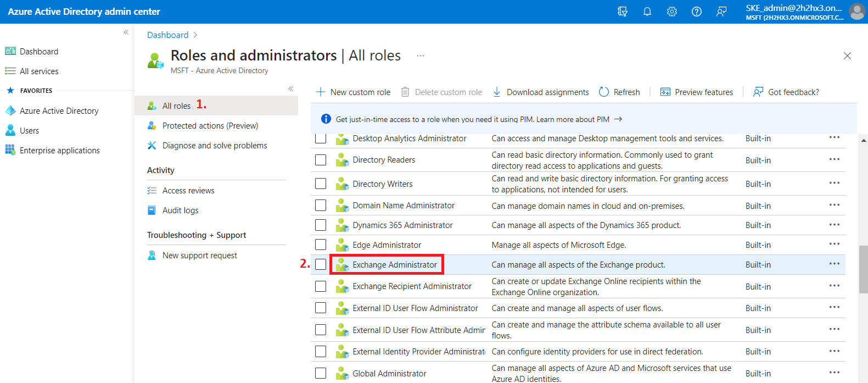The width and height of the screenshot is (868, 383).
Task: Open Exchange Administrator role name
Action: (x=394, y=264)
